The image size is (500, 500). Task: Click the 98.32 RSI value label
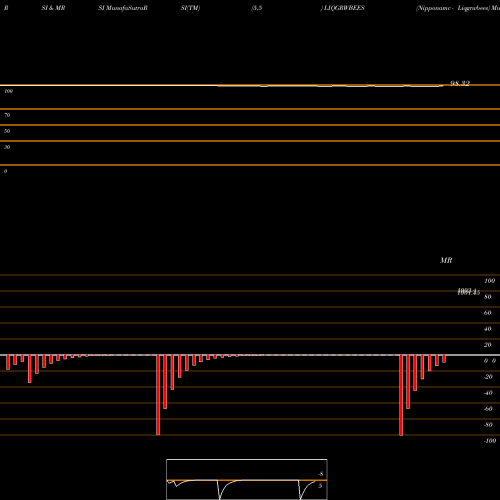coord(460,83)
